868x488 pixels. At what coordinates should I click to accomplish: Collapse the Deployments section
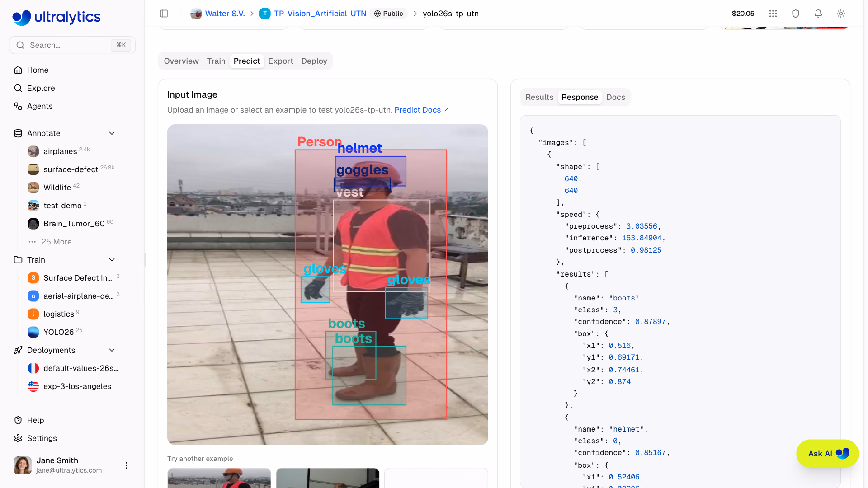pos(112,350)
